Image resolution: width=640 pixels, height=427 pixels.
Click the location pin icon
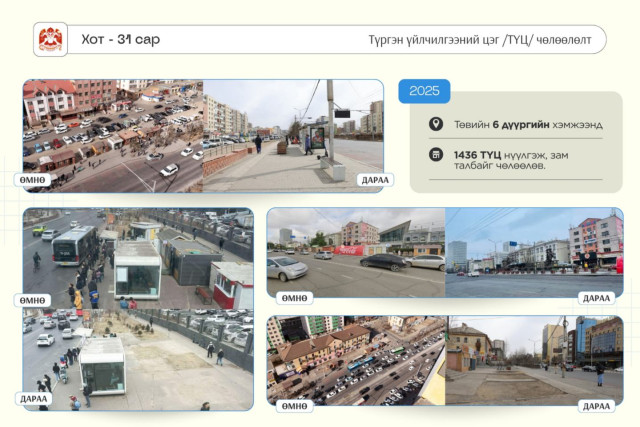coord(436,124)
